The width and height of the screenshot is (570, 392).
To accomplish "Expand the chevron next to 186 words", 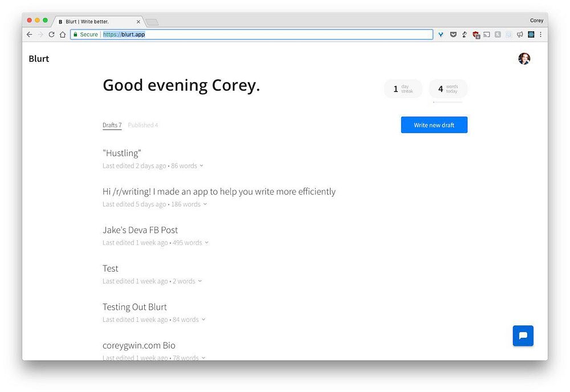I will click(205, 204).
